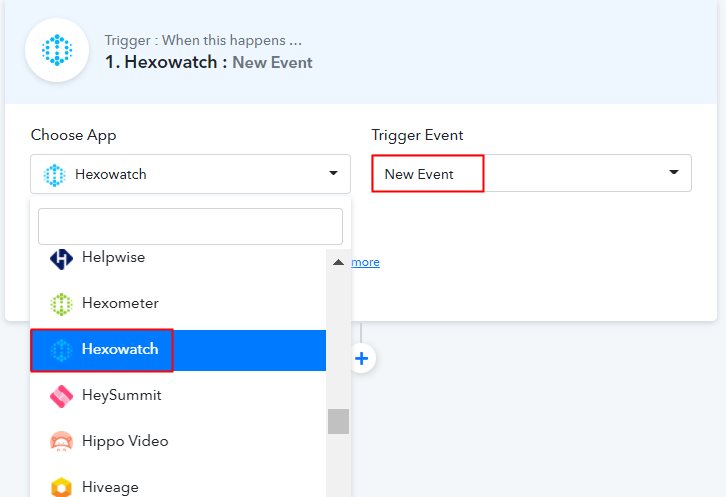Click the scrollbar up arrow

338,262
